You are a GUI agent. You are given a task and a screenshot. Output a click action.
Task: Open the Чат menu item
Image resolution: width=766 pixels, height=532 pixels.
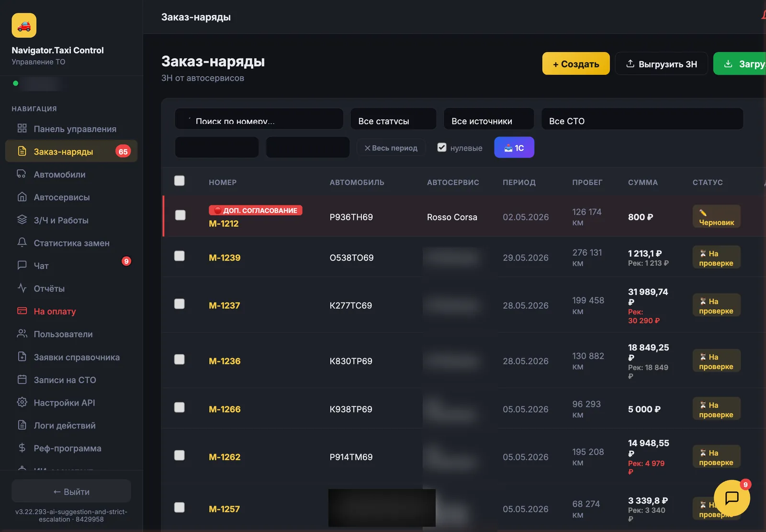71,265
